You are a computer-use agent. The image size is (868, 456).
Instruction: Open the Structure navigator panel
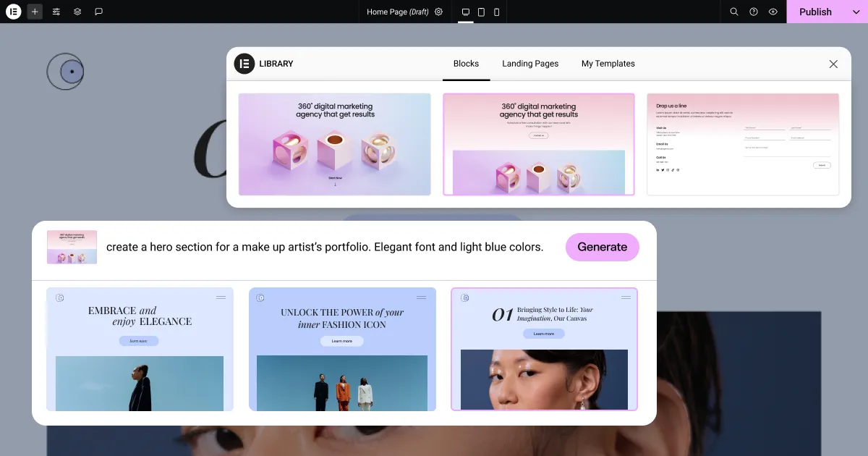77,12
